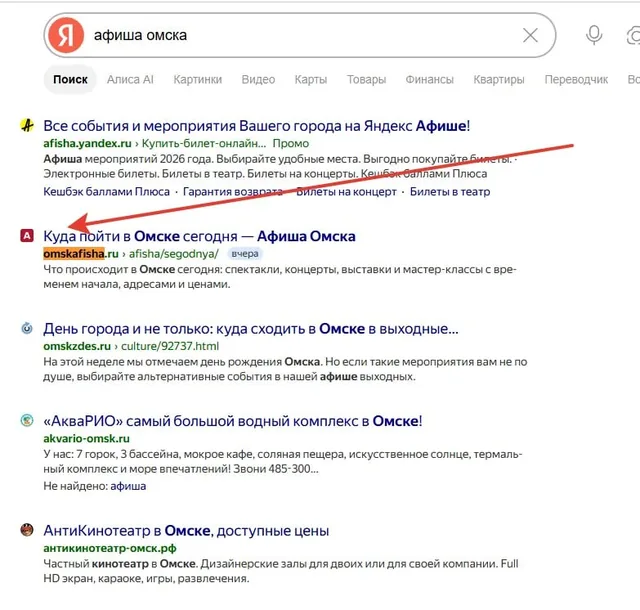Viewport: 640px width, 610px height.
Task: Open the Видео tab
Action: (258, 79)
